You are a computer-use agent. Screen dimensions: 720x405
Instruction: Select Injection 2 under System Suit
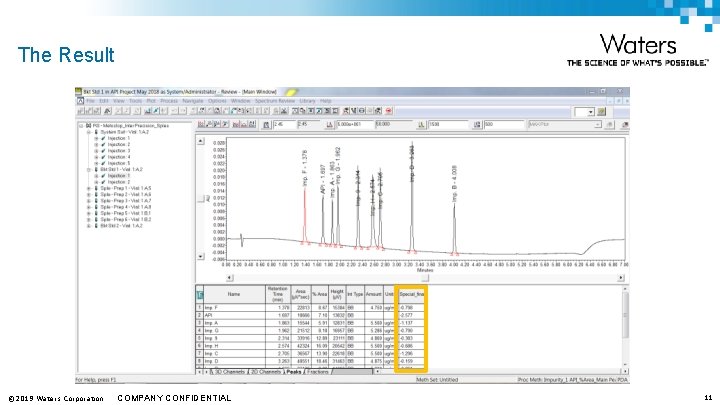pos(119,144)
